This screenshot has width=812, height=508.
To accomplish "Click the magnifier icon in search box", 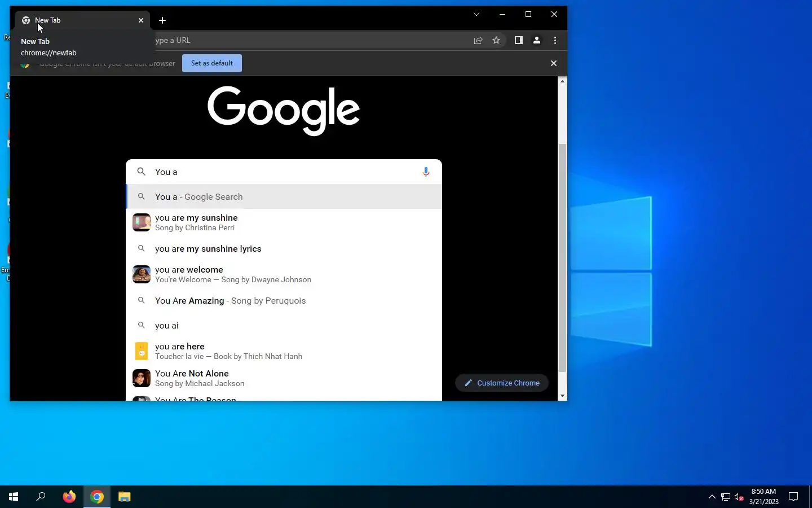I will (x=142, y=172).
